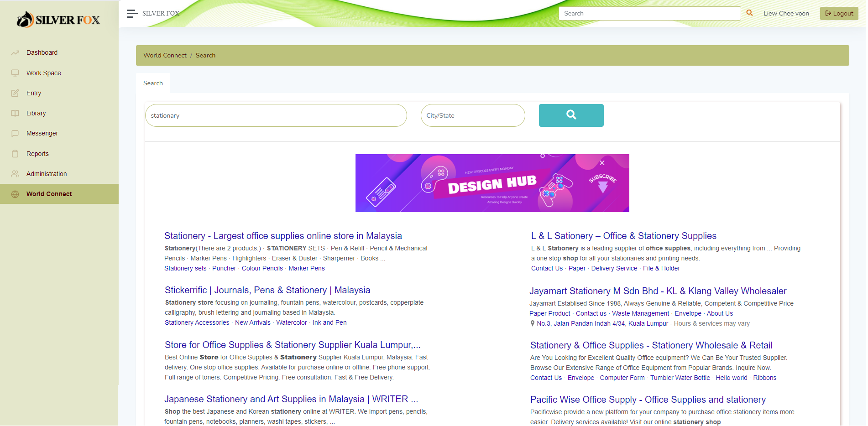Close the Design Hub banner ad
The height and width of the screenshot is (426, 868).
coord(602,163)
